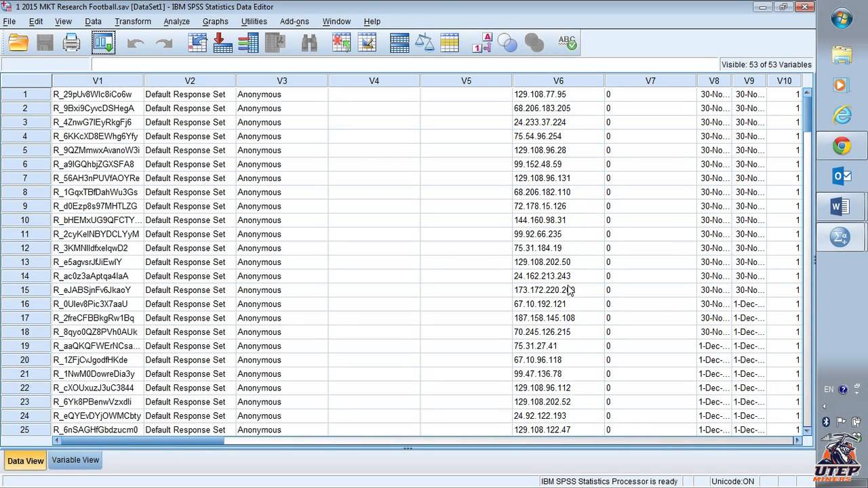Click cell R_3KMNlldfxeIqwD2

pyautogui.click(x=98, y=248)
